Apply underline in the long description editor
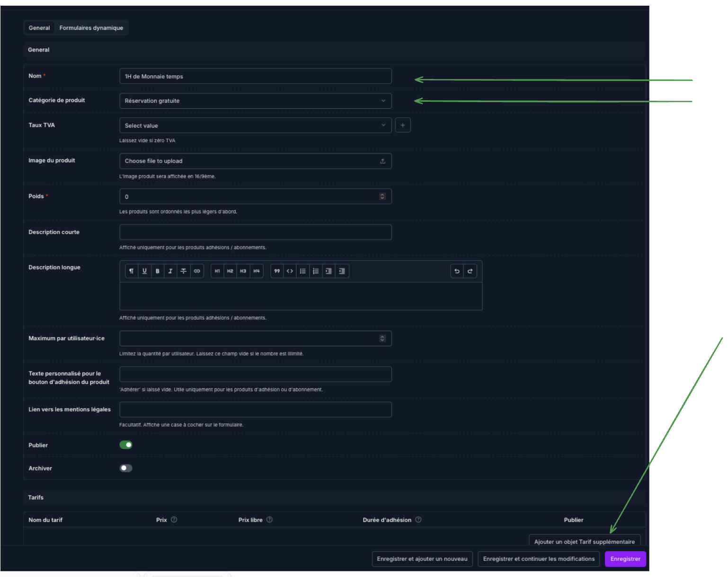 [x=144, y=271]
